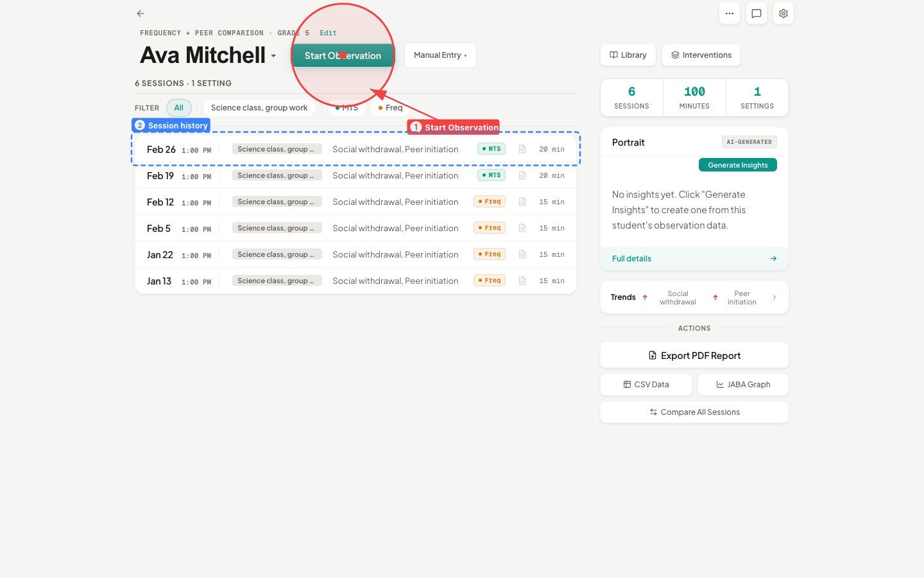Enable the MTS filter chip
The height and width of the screenshot is (578, 924).
(x=346, y=108)
